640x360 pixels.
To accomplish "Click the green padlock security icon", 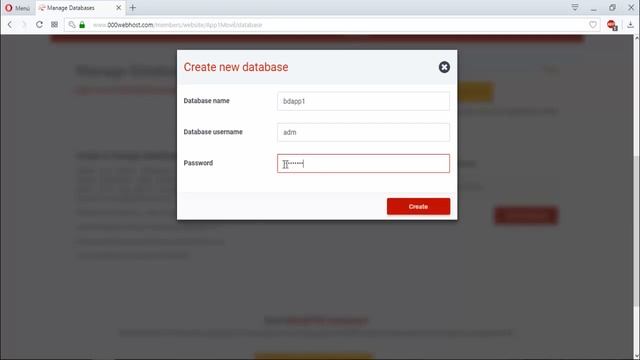I will (82, 24).
